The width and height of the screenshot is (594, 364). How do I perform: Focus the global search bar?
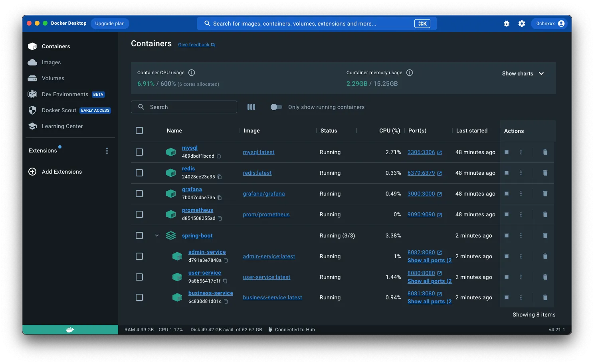(317, 24)
